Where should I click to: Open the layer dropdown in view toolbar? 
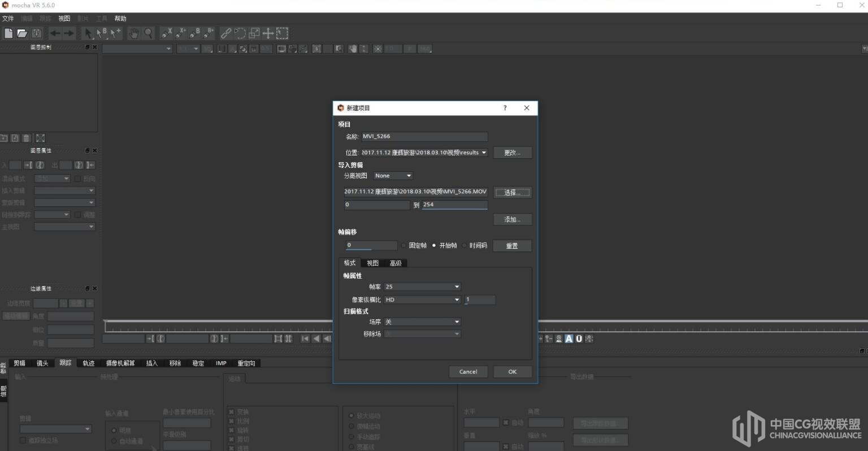[137, 49]
